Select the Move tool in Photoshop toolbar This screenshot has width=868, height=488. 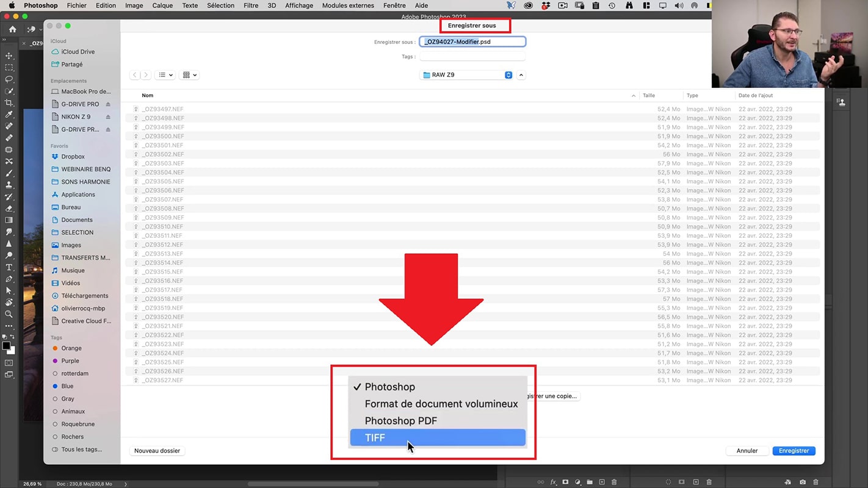pyautogui.click(x=9, y=56)
